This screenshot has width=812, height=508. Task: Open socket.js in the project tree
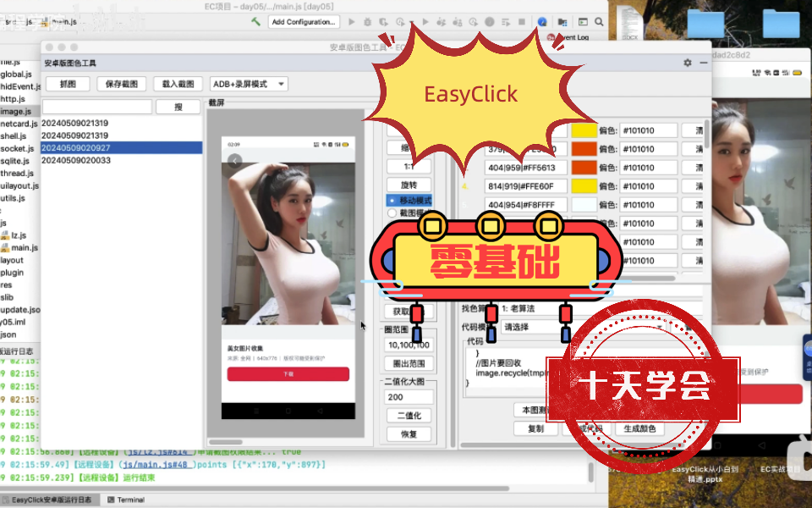pyautogui.click(x=17, y=149)
